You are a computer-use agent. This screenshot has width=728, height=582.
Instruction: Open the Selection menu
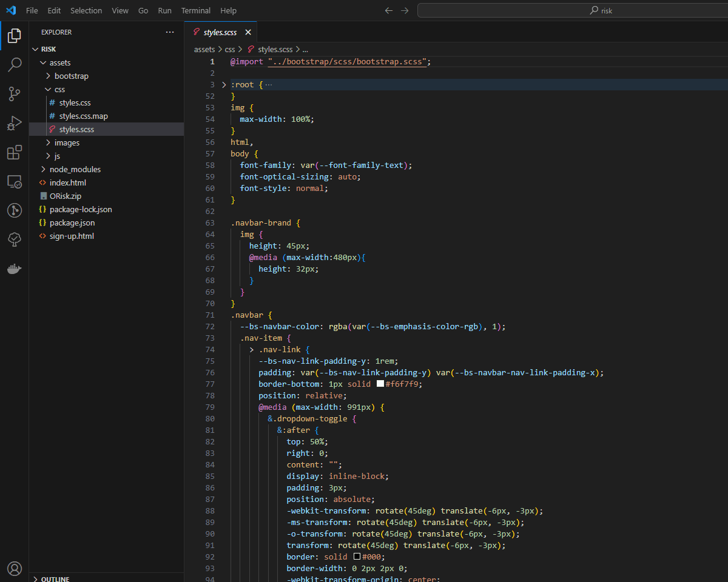tap(86, 10)
